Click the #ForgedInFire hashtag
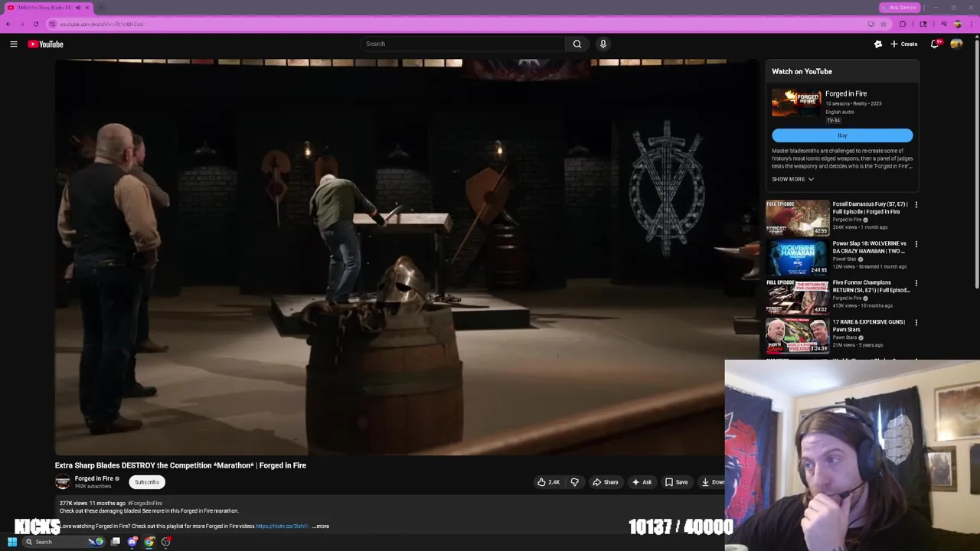The width and height of the screenshot is (980, 551). click(145, 504)
